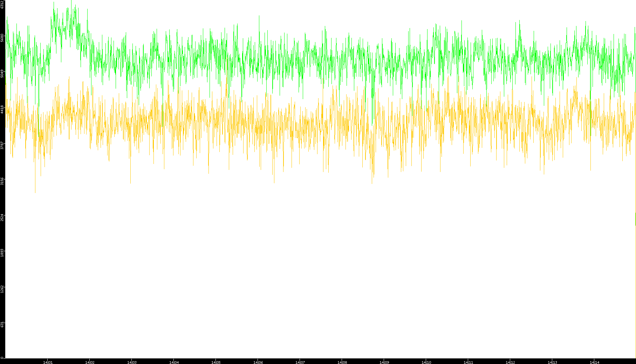Viewport: 636px width, 364px height.
Task: Click the 14:07 time axis label
Action: 300,362
